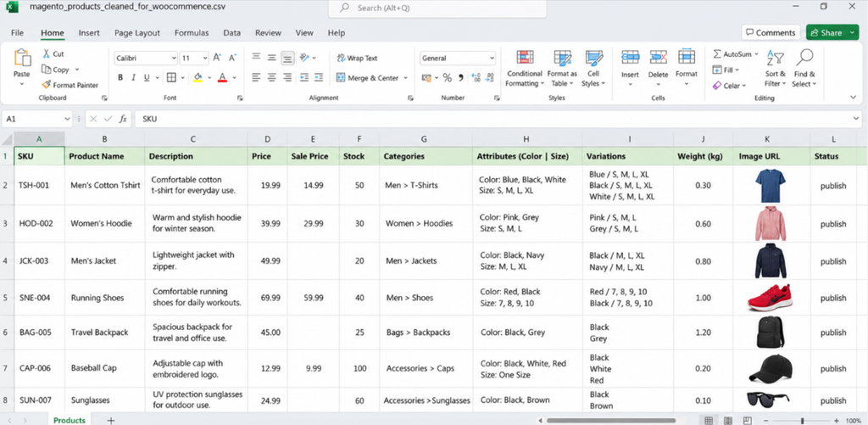Toggle Wrap Text on selection
This screenshot has width=868, height=425.
[x=357, y=59]
